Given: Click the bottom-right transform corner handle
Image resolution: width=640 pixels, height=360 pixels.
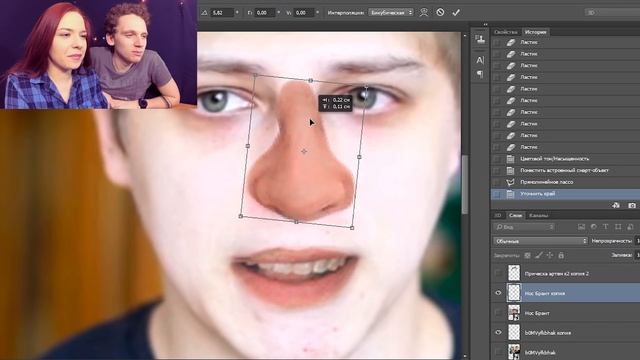Looking at the screenshot, I should (x=352, y=228).
